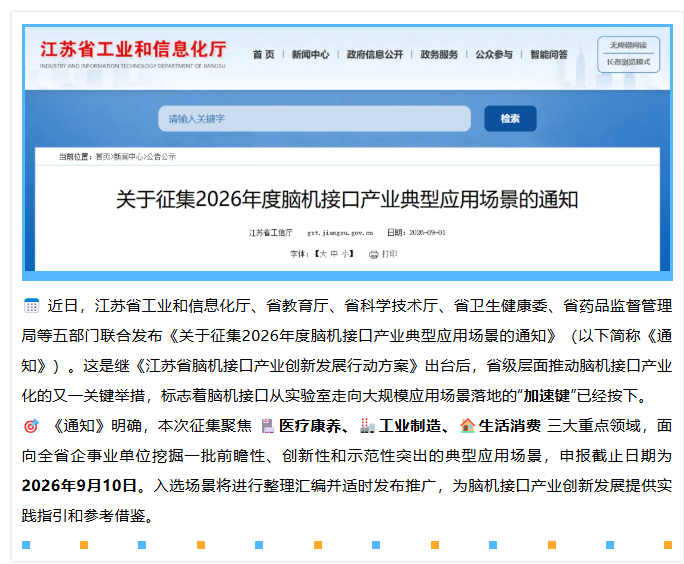The image size is (684, 564).
Task: Click the bold text 工业制造
Action: tap(410, 426)
